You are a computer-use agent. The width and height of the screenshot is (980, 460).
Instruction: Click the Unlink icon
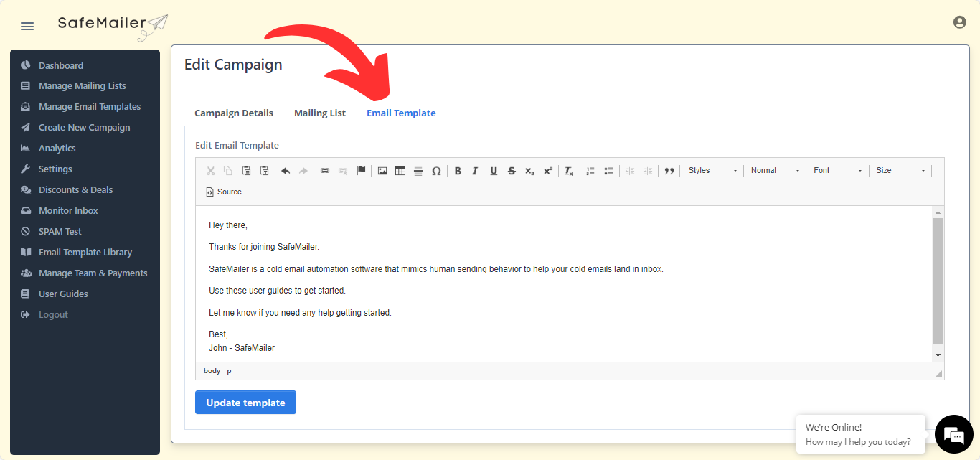click(x=343, y=171)
